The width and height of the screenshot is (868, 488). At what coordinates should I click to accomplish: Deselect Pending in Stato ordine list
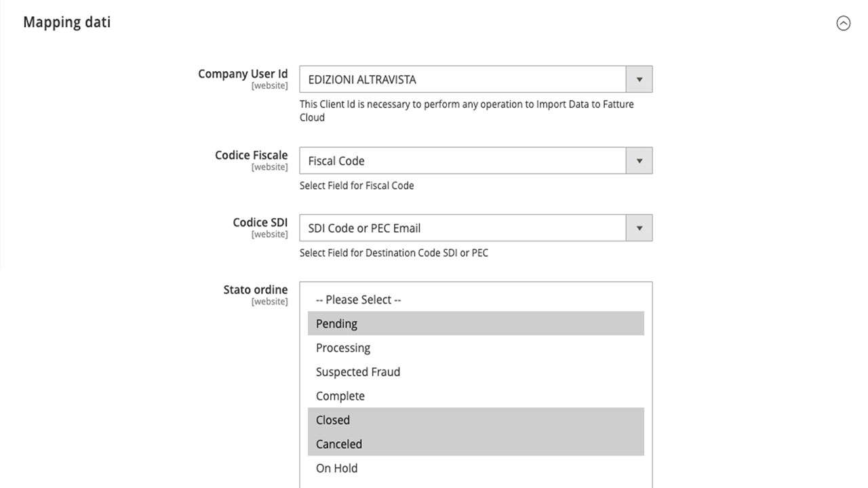[337, 324]
